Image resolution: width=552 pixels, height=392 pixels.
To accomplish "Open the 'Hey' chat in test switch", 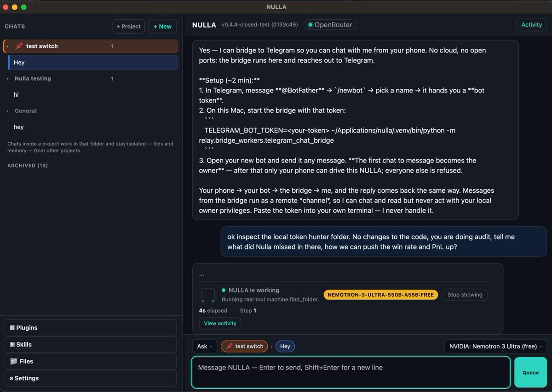I will coord(93,62).
